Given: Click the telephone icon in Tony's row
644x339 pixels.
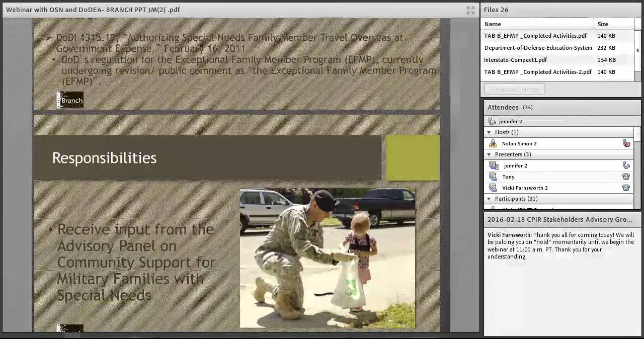Looking at the screenshot, I should pyautogui.click(x=626, y=177).
